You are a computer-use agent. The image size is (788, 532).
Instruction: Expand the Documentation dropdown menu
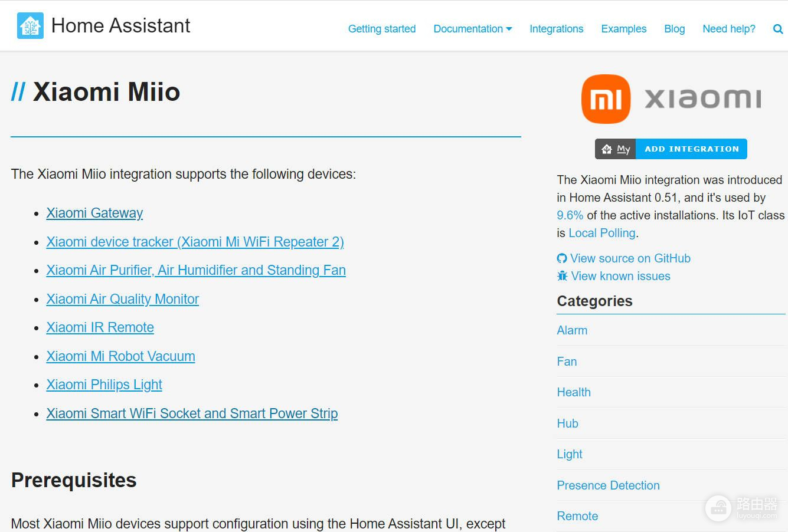coord(472,29)
